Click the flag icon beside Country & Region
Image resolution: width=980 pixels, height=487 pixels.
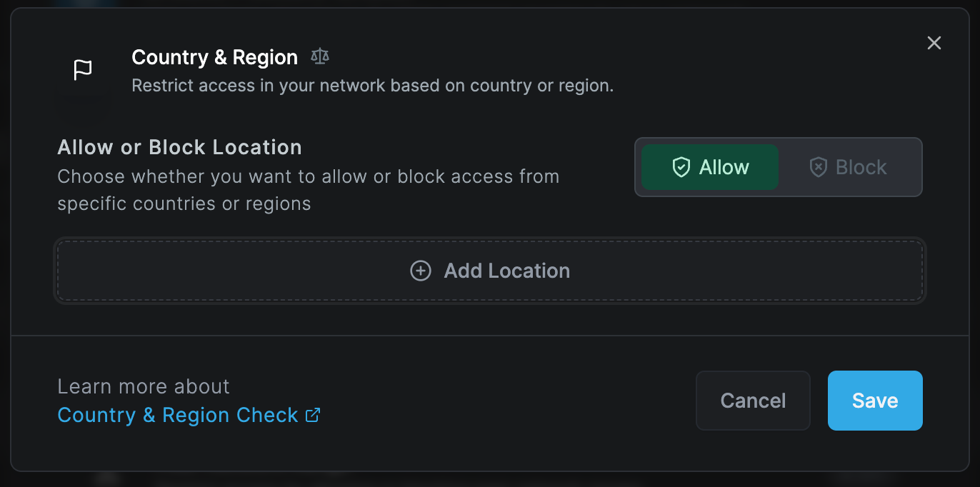83,70
